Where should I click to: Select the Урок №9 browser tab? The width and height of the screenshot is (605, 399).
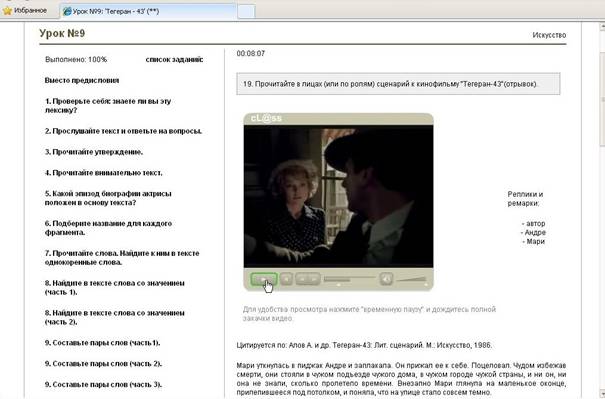[148, 11]
